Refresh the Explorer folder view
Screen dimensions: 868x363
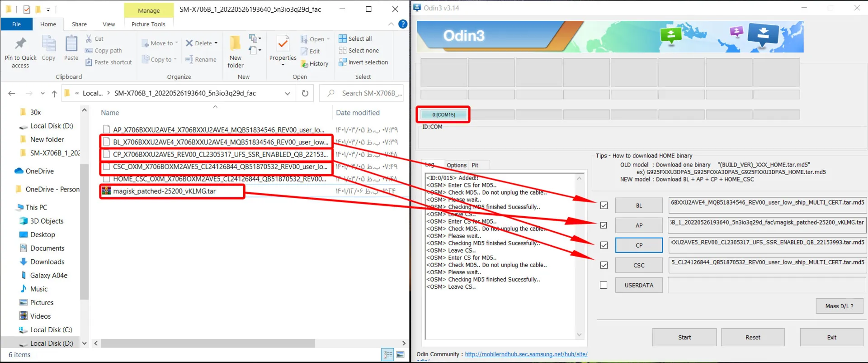point(305,93)
